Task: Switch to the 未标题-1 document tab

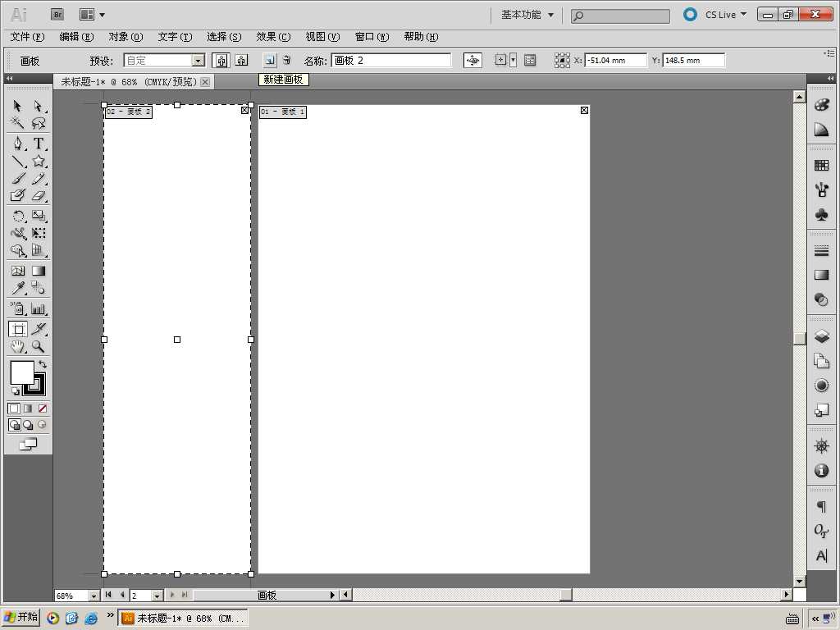Action: [x=129, y=82]
